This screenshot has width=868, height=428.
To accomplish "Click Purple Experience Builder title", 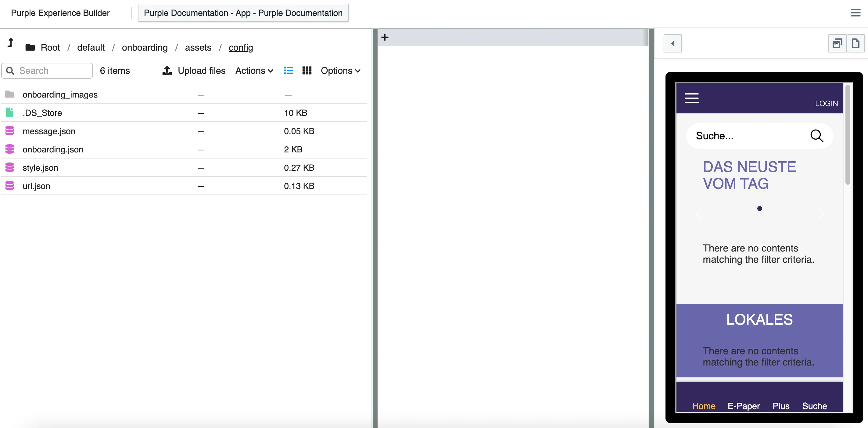I will [60, 13].
